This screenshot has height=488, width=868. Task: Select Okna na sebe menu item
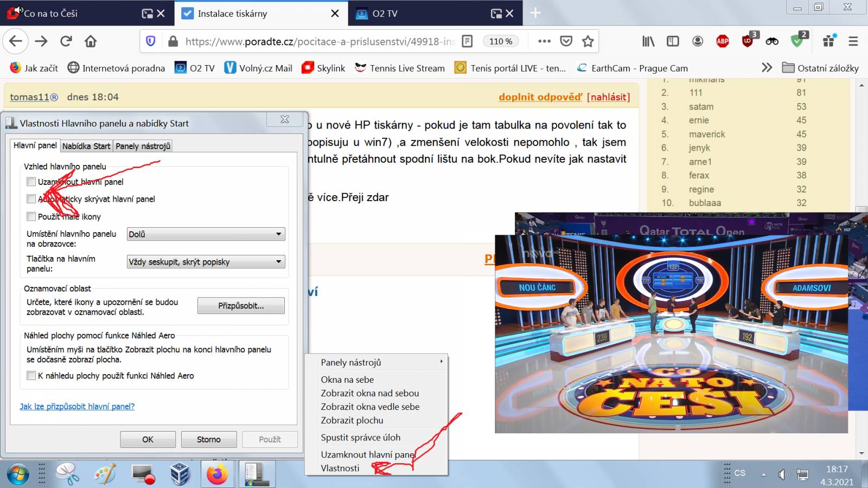click(347, 380)
